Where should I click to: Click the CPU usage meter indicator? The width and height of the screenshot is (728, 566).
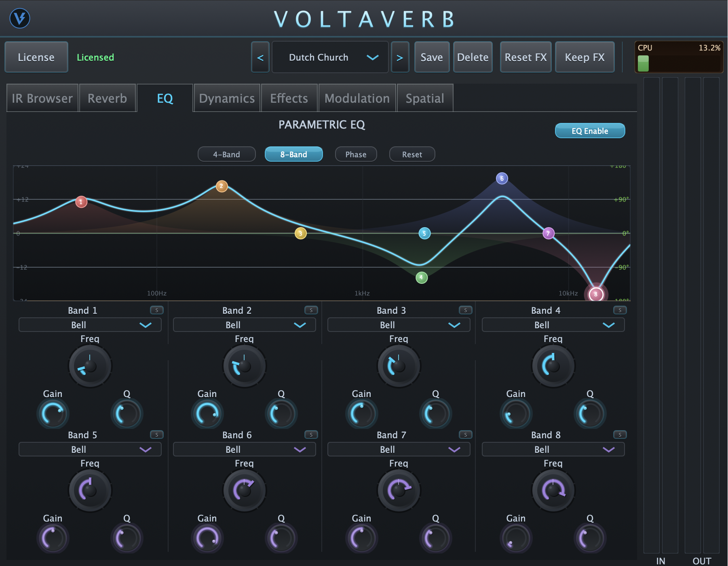coord(679,57)
